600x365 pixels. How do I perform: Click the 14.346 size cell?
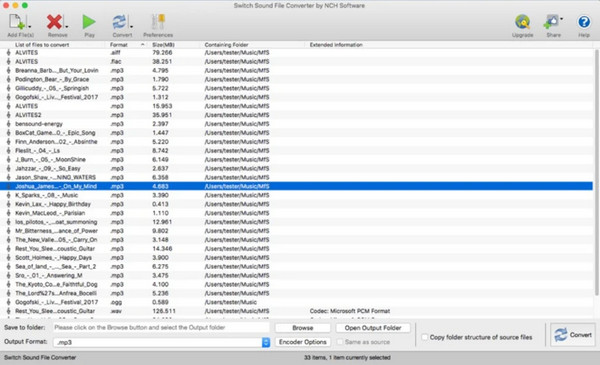pyautogui.click(x=162, y=249)
